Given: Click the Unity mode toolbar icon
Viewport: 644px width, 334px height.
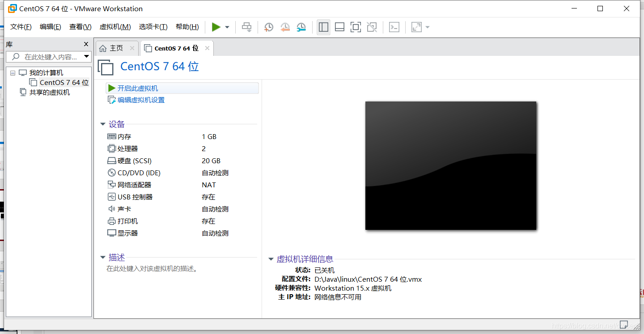Looking at the screenshot, I should (372, 27).
